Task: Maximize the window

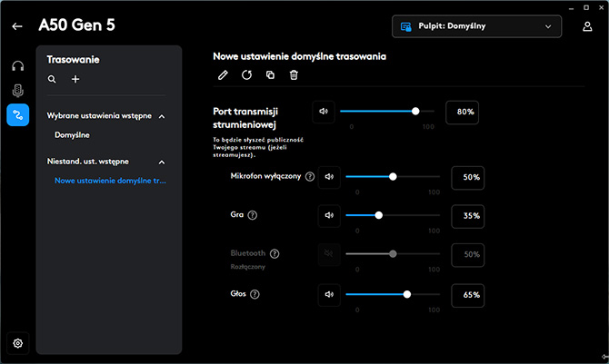Action: point(586,8)
